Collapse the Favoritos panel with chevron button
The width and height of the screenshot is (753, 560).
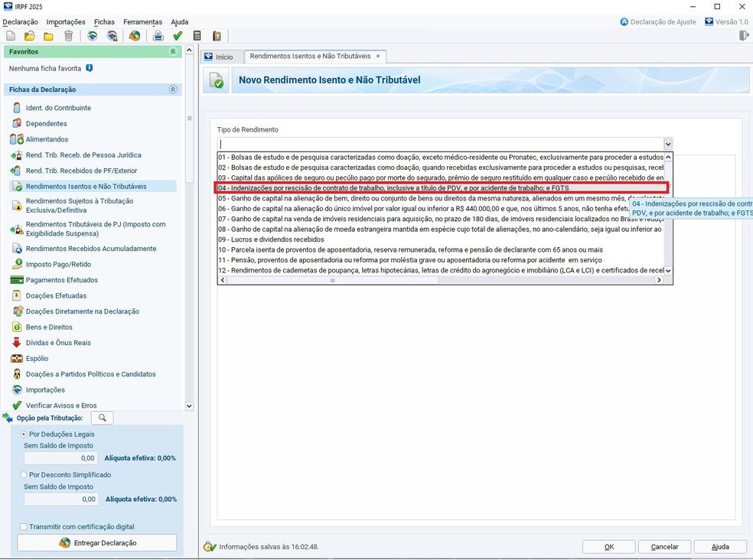tap(173, 51)
